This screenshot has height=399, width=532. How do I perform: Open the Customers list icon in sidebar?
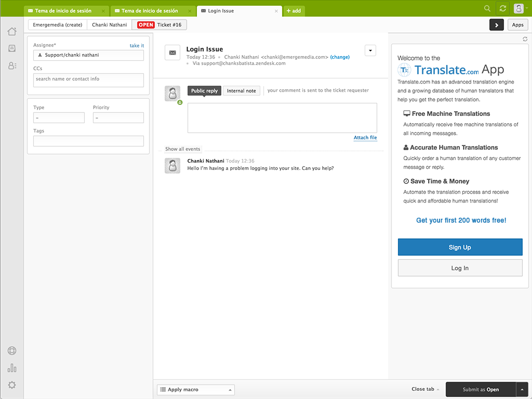[x=11, y=65]
